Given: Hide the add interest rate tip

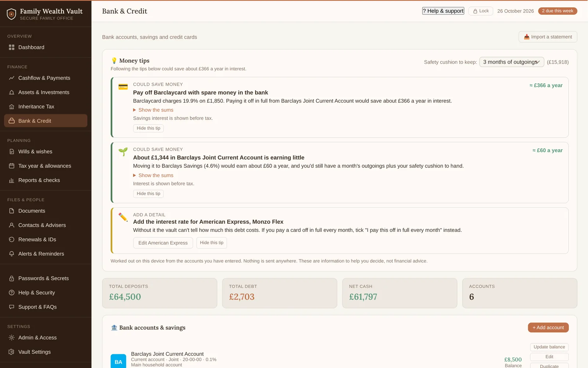Looking at the screenshot, I should (212, 243).
